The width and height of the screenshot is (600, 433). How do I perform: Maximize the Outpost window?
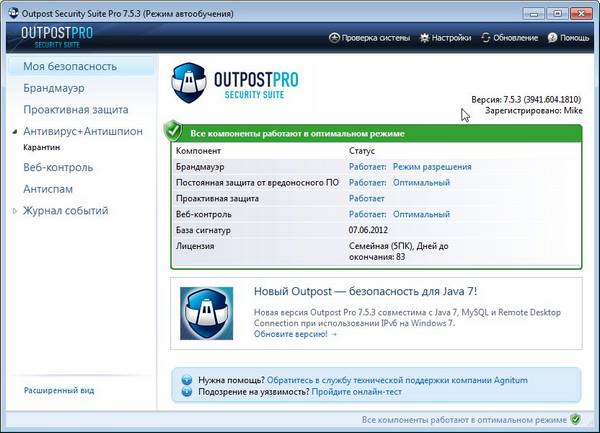tap(558, 13)
